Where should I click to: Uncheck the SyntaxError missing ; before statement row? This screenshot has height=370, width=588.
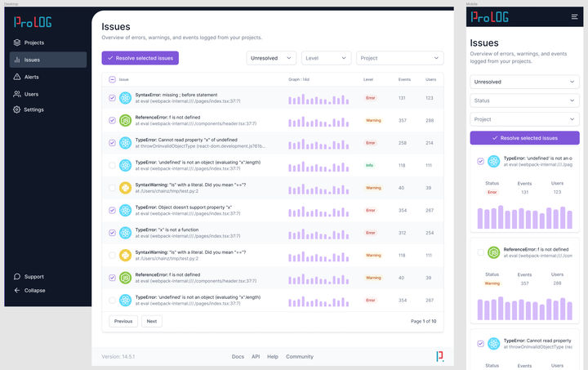112,98
